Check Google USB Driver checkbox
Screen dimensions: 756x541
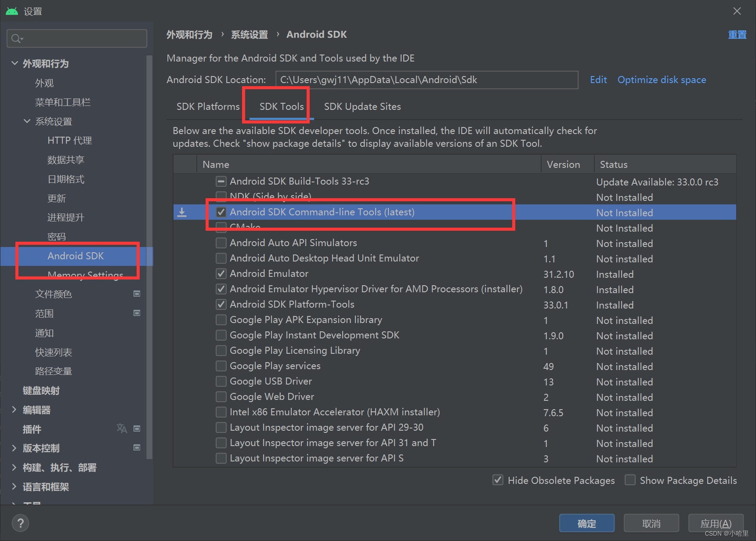point(221,381)
